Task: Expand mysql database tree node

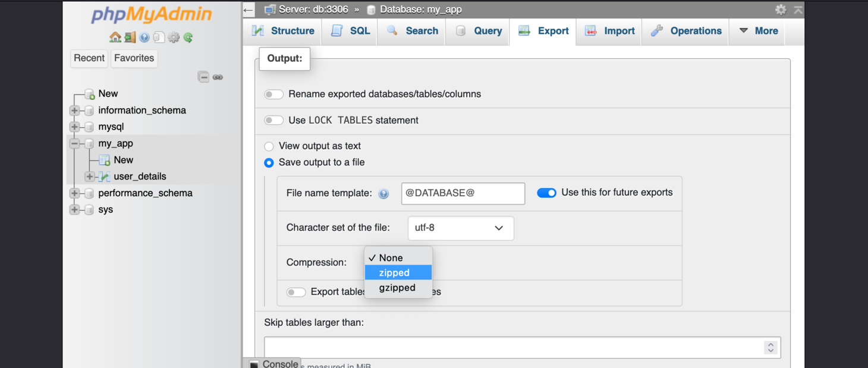Action: click(x=74, y=127)
